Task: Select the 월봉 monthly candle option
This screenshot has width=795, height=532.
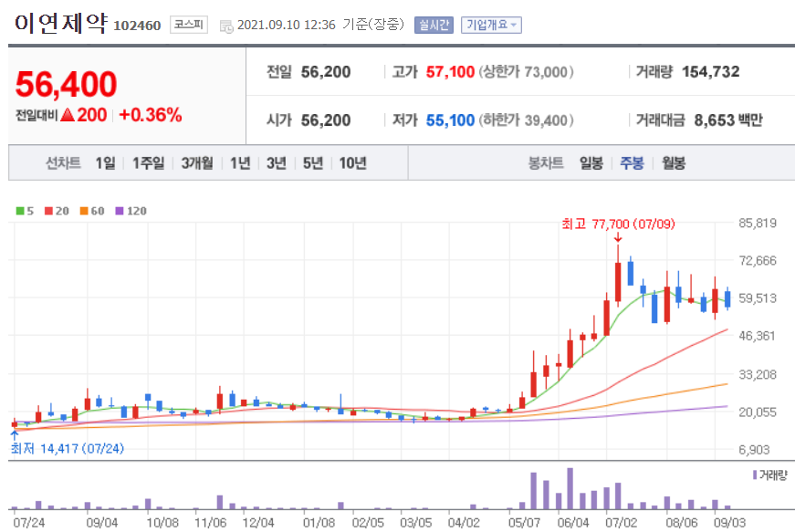Action: pos(673,163)
